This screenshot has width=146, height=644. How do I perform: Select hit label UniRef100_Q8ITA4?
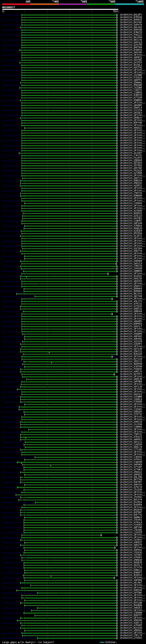click(131, 296)
